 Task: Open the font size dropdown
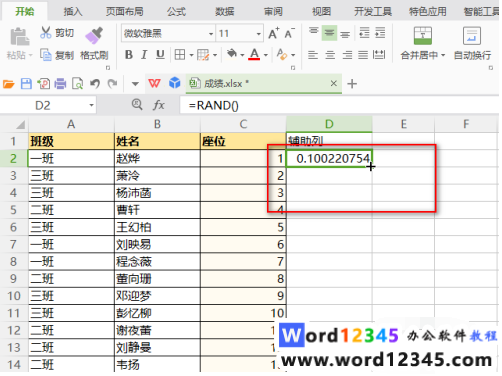[x=259, y=34]
